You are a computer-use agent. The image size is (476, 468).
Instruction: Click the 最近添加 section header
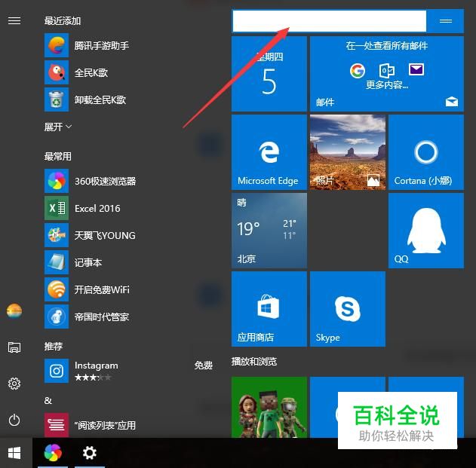pyautogui.click(x=63, y=20)
